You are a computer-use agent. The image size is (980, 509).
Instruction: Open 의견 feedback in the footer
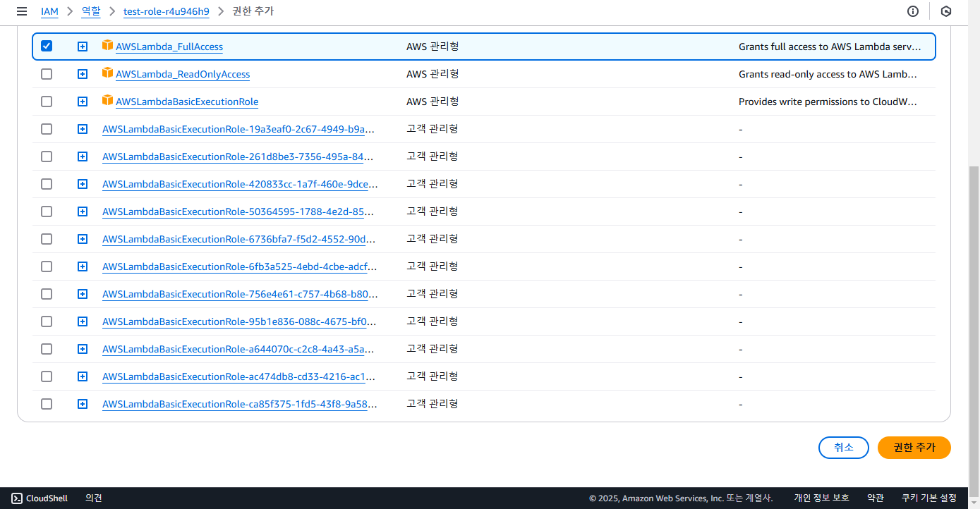pos(94,498)
